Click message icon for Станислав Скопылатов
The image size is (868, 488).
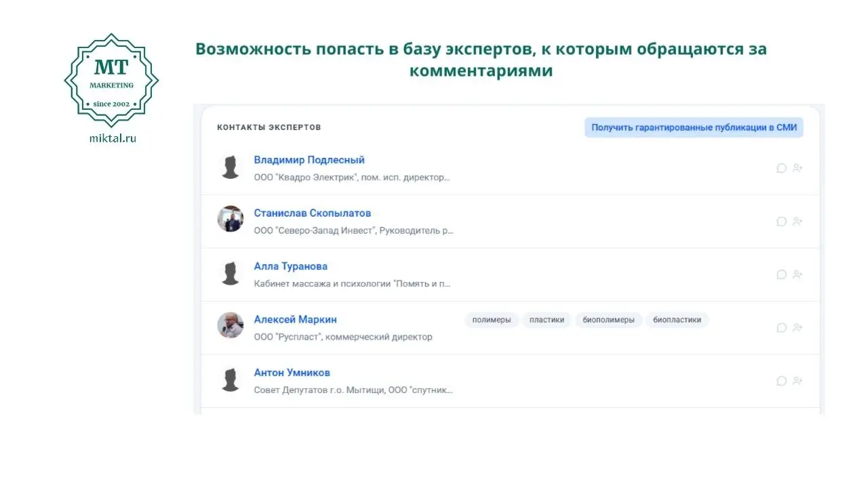tap(781, 221)
